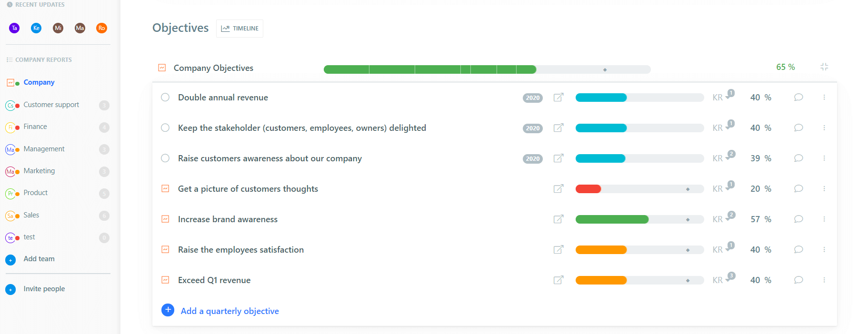Open the Finance team in the sidebar
The height and width of the screenshot is (334, 868).
(35, 127)
